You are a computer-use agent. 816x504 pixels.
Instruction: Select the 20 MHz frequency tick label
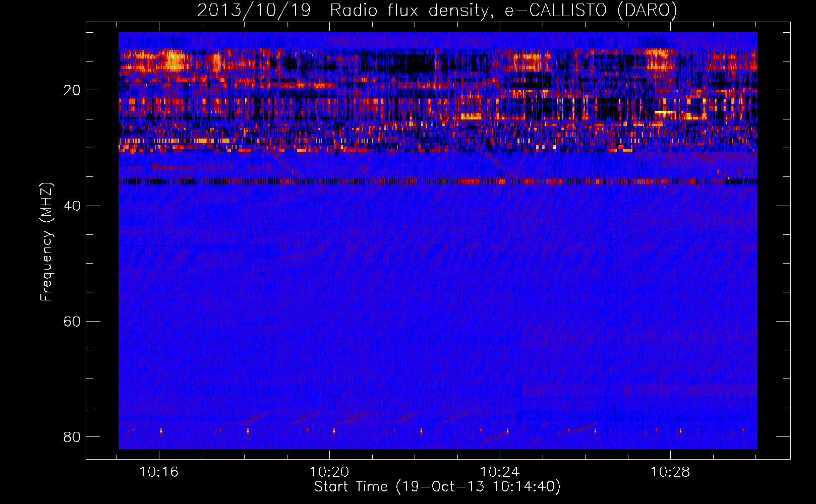(x=72, y=90)
